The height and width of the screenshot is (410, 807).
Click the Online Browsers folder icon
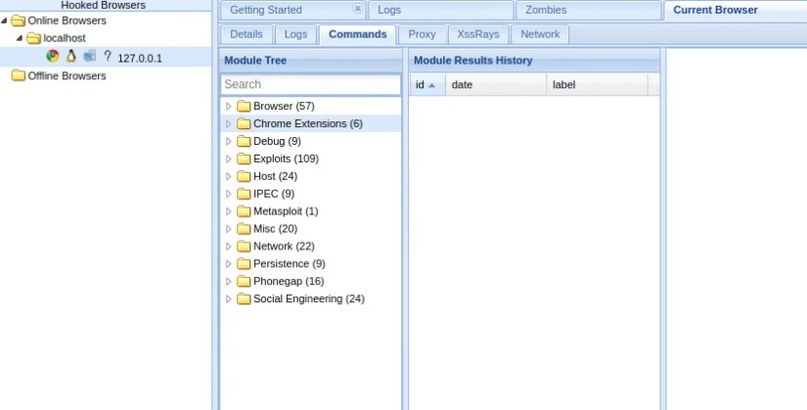pos(18,21)
